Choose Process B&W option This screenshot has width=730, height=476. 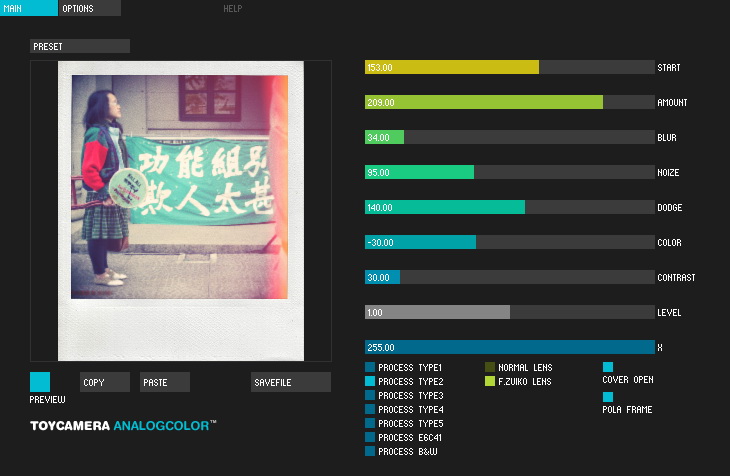tap(401, 451)
